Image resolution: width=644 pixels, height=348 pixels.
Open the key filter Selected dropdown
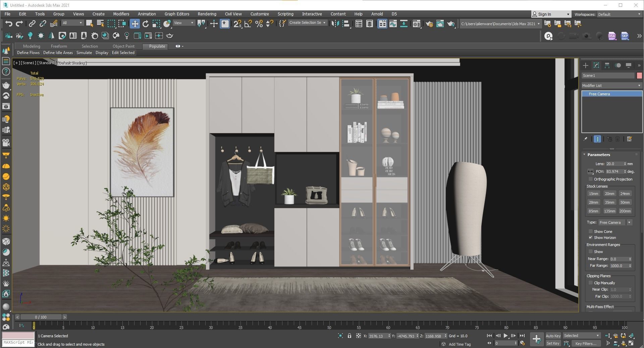click(x=581, y=336)
